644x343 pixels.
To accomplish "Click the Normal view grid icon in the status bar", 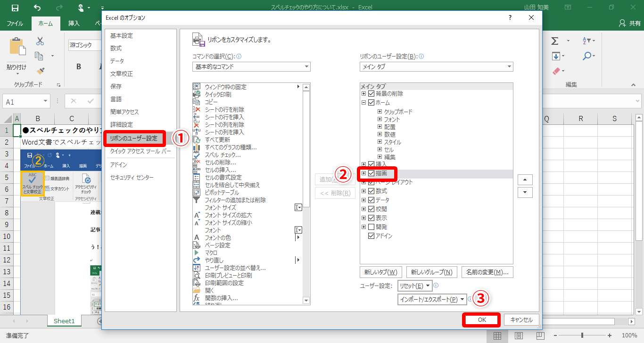I will coord(497,335).
